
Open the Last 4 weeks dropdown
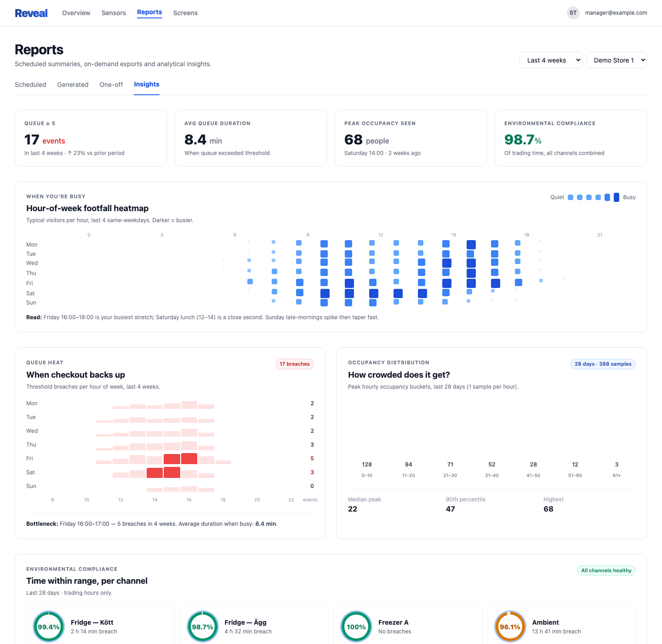click(x=551, y=60)
